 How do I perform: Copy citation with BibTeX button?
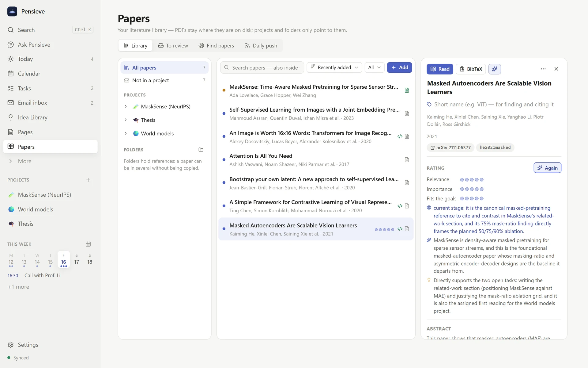pos(471,69)
